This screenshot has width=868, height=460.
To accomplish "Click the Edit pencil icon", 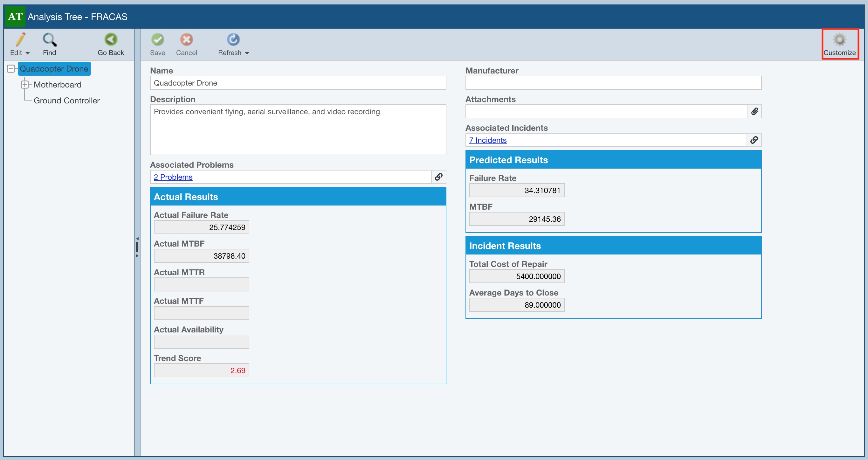I will pos(20,40).
